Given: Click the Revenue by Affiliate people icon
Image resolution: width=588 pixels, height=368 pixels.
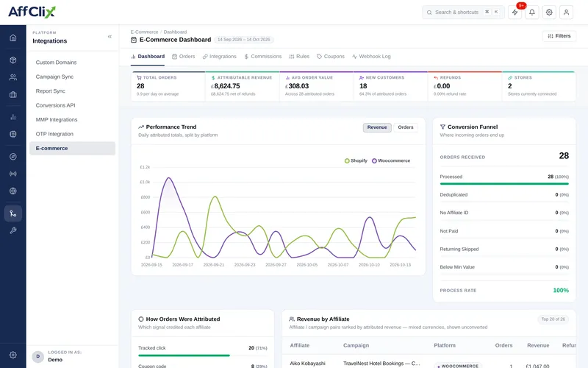Looking at the screenshot, I should (x=292, y=319).
